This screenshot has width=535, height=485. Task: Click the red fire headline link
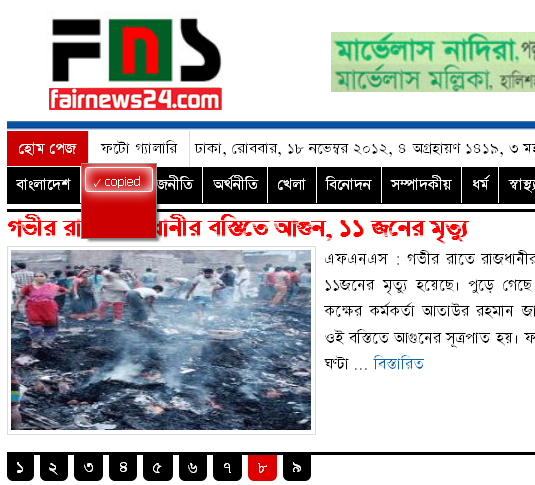point(238,229)
